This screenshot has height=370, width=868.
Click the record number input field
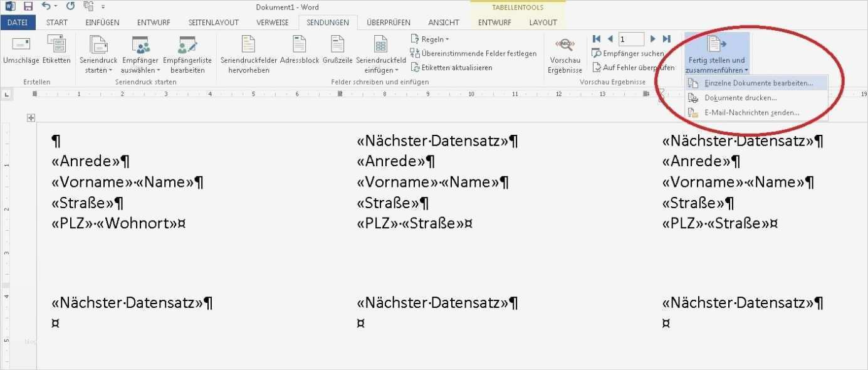631,39
